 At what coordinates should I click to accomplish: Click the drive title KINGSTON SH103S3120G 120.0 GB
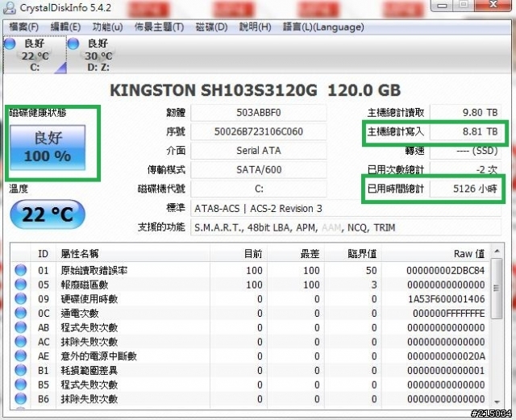point(256,90)
